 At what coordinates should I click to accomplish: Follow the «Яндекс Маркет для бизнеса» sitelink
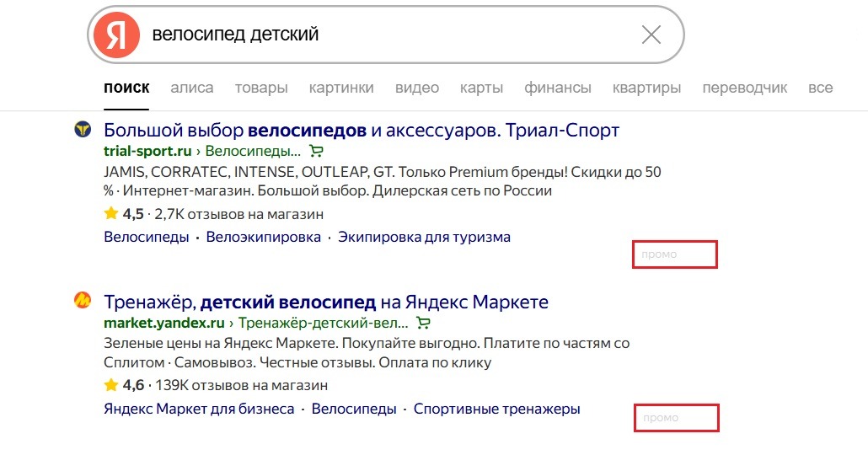199,409
